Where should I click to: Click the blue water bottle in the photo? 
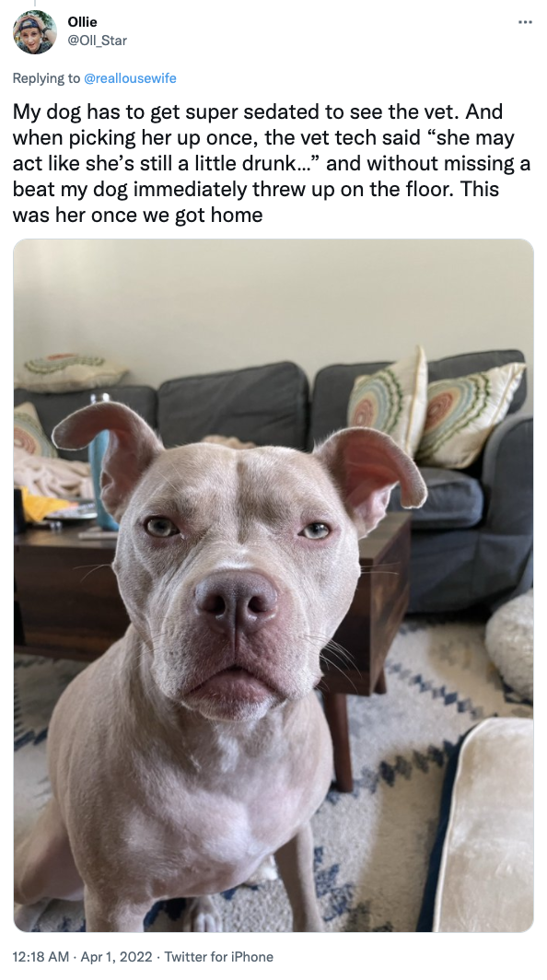tap(101, 461)
